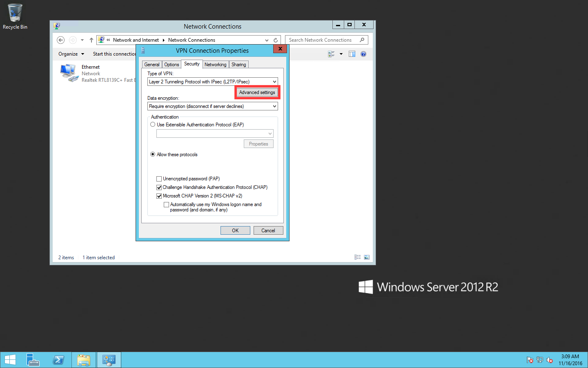Expand the address bar history dropdown
The width and height of the screenshot is (588, 368).
[x=267, y=40]
